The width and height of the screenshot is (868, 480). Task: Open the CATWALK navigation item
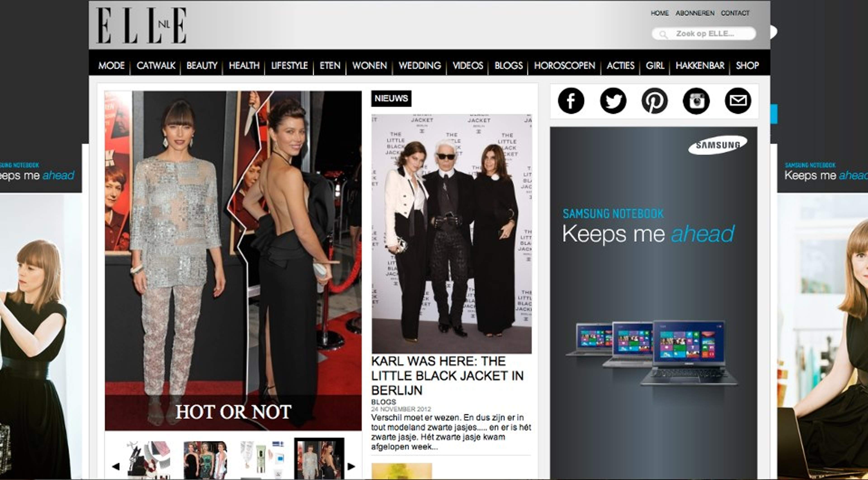click(156, 65)
